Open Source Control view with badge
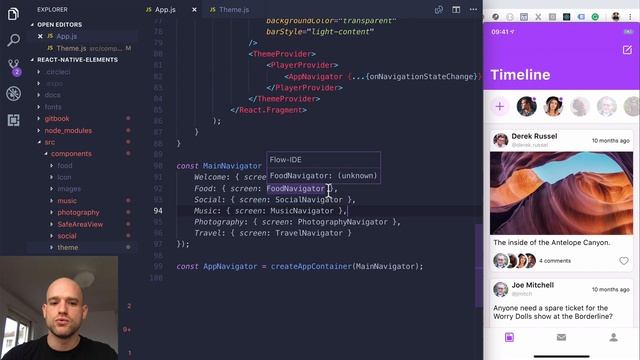This screenshot has width=640, height=360. (14, 67)
